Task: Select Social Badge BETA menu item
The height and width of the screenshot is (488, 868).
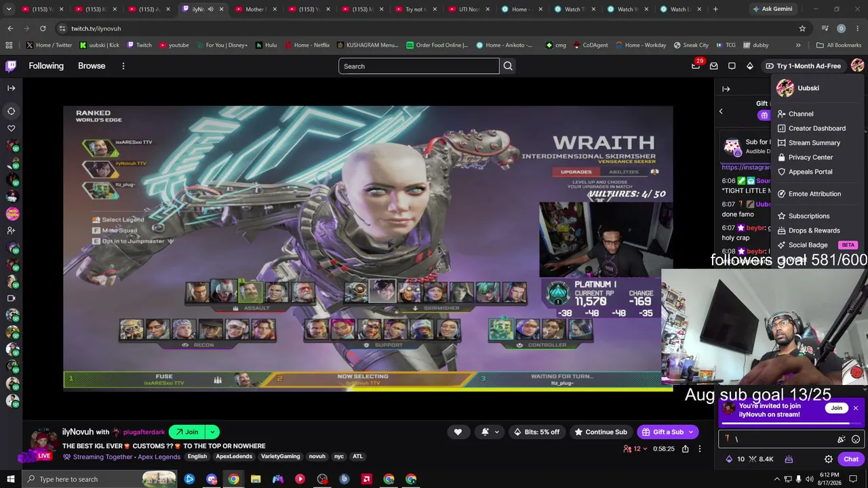Action: tap(818, 245)
